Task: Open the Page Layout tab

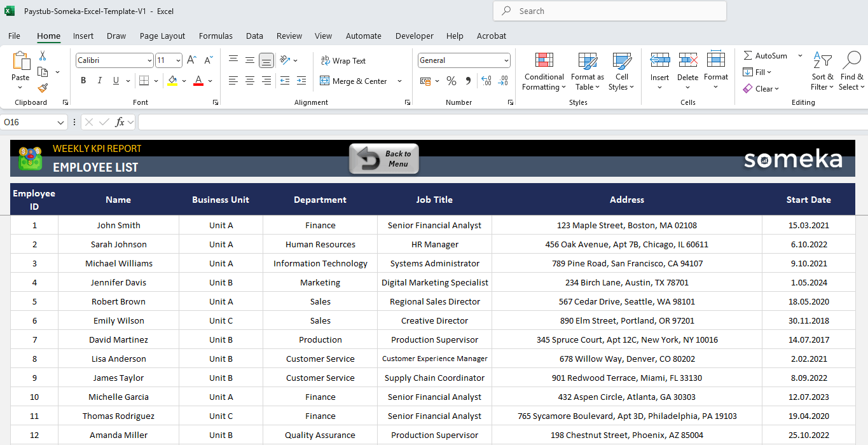Action: click(162, 36)
